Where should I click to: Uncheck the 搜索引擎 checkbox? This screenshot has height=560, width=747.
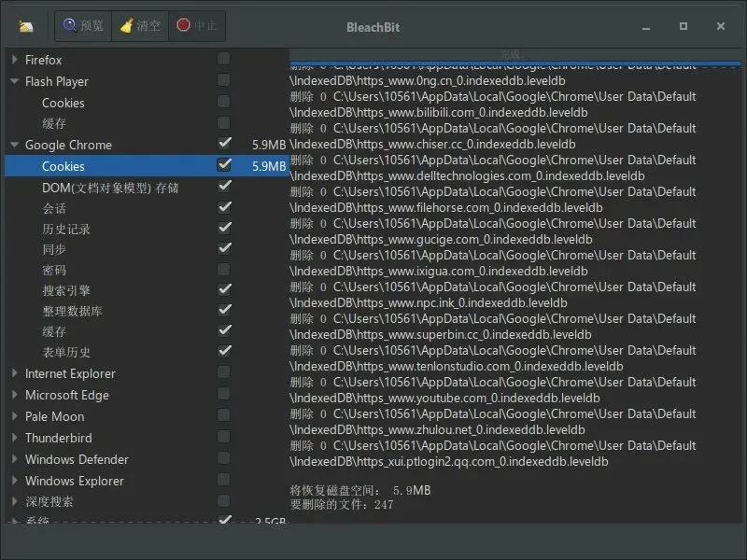224,289
